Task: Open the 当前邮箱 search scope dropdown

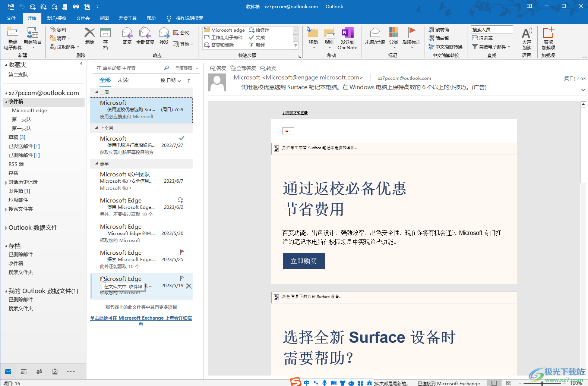Action: (x=187, y=68)
